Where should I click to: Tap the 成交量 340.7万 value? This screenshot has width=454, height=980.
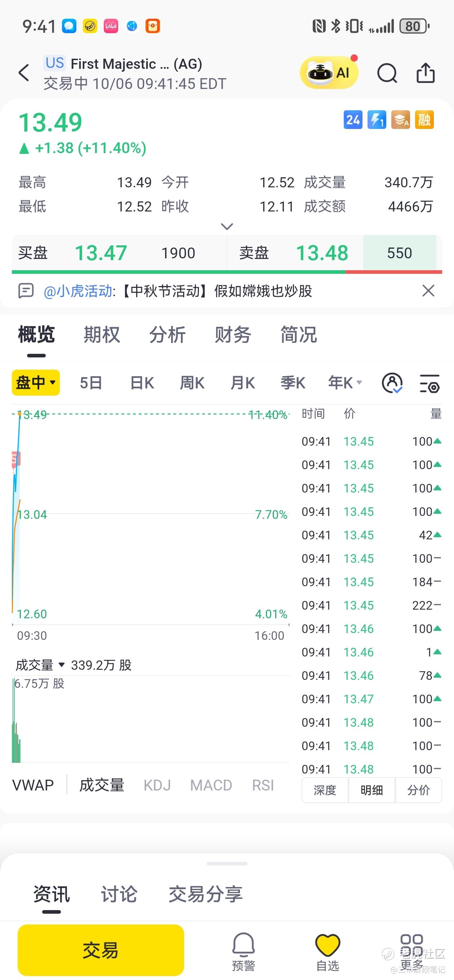pyautogui.click(x=409, y=182)
